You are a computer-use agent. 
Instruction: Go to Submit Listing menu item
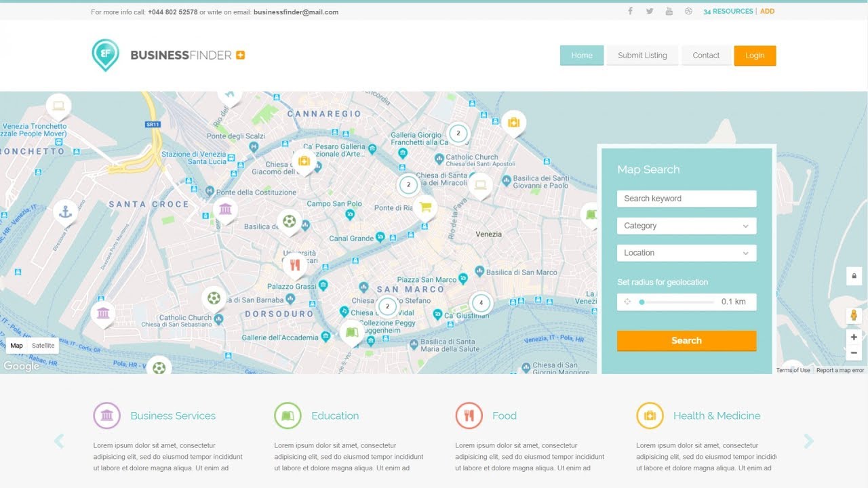[642, 56]
